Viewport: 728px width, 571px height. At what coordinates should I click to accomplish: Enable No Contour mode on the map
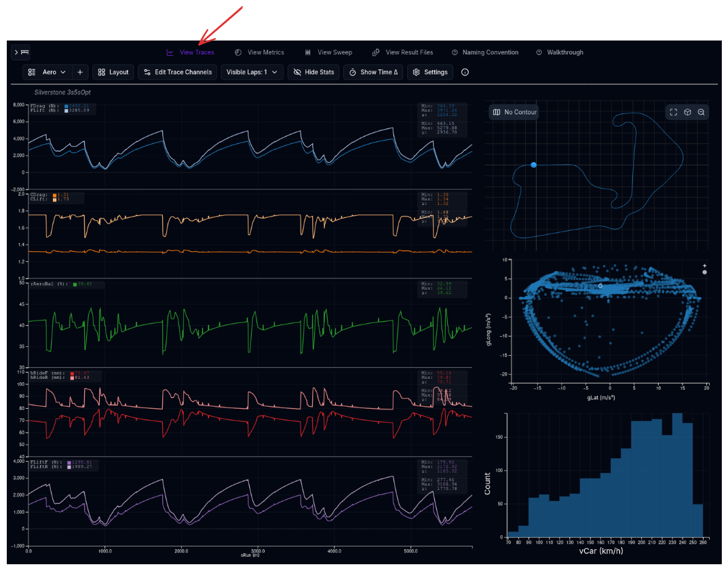(x=514, y=112)
